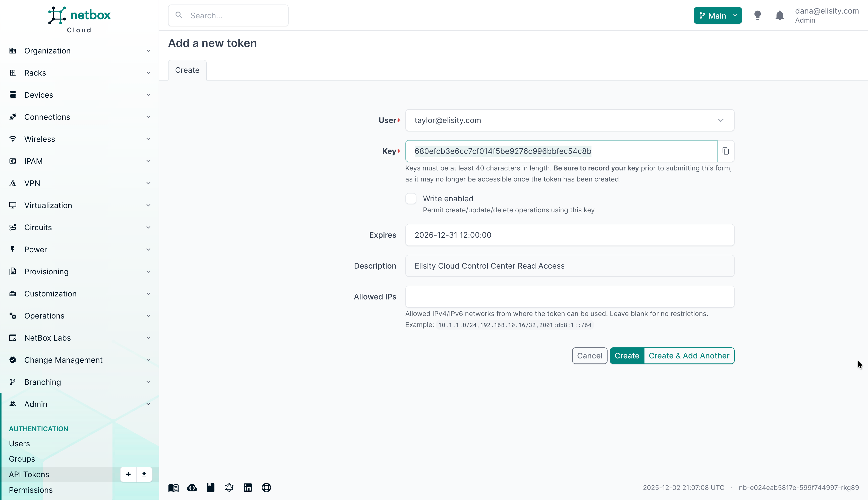This screenshot has width=868, height=500.
Task: Copy the token key to clipboard
Action: pyautogui.click(x=725, y=151)
